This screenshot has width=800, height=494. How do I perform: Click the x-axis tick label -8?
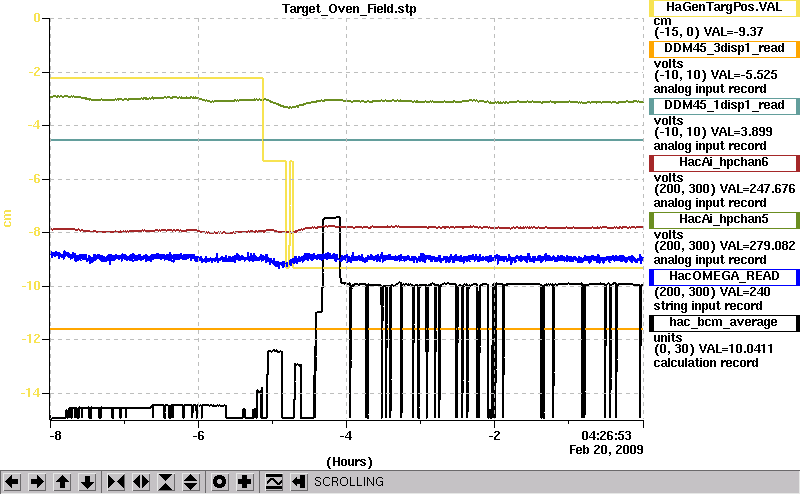click(55, 436)
